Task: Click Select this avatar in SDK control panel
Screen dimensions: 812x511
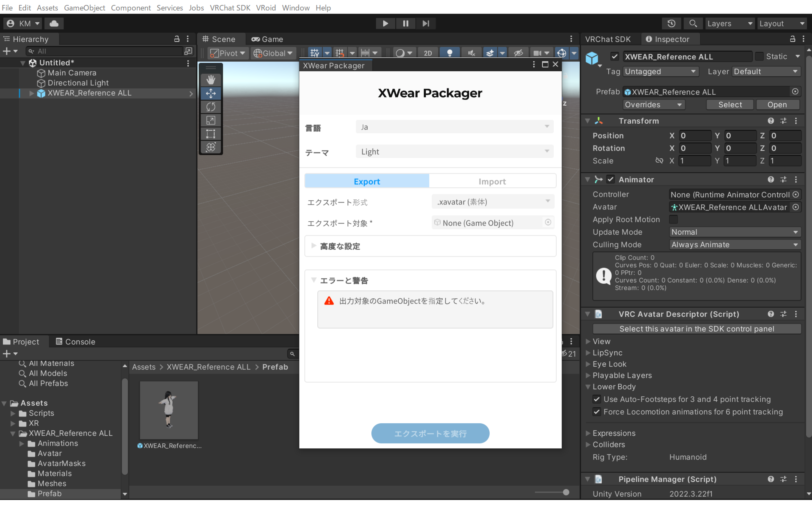Action: click(697, 329)
